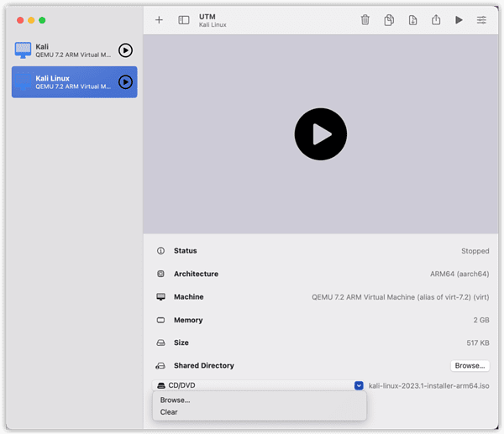Click the plus icon to create a VM
This screenshot has width=504, height=434.
[160, 20]
